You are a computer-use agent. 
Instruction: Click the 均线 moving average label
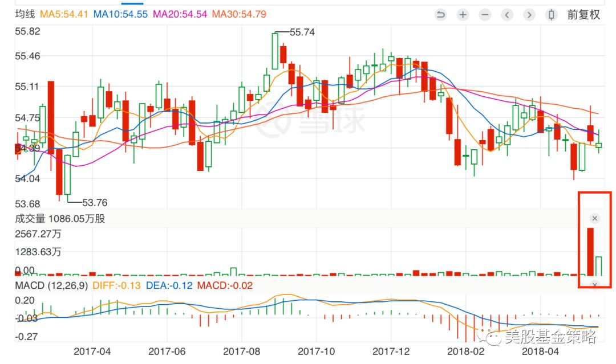pyautogui.click(x=25, y=14)
